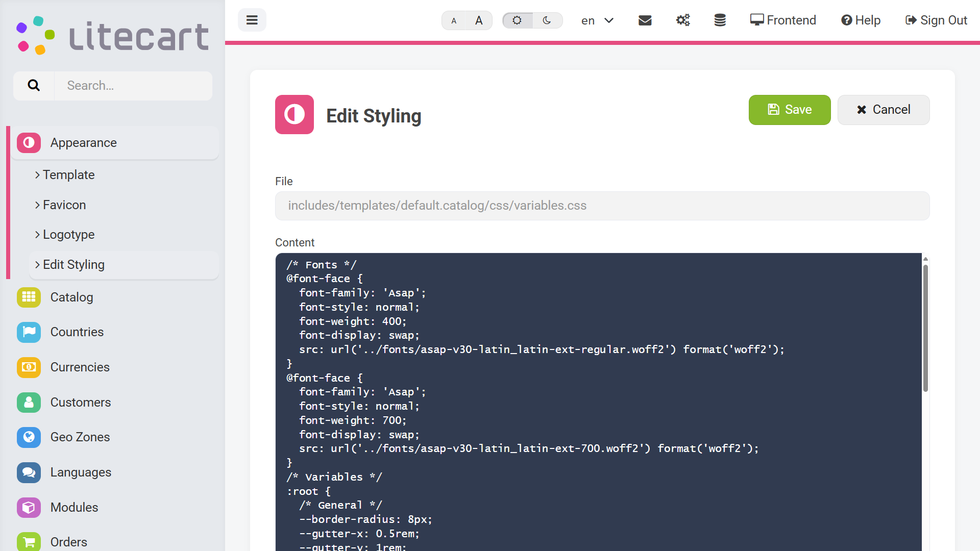
Task: Click the Appearance icon in the sidebar
Action: 29,143
